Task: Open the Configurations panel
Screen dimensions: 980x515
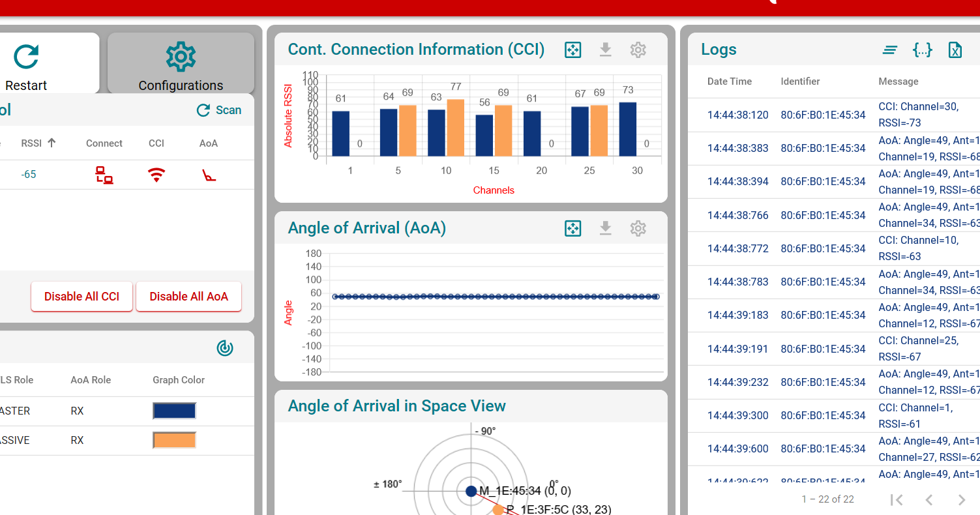Action: pos(181,63)
